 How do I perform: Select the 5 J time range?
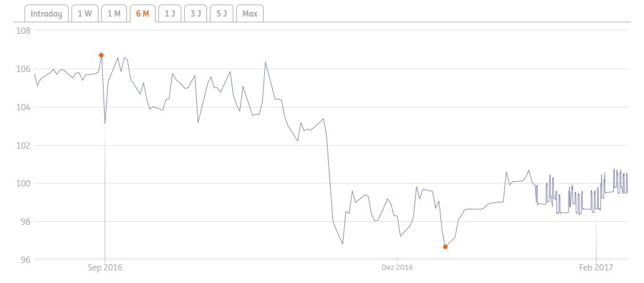(x=221, y=14)
